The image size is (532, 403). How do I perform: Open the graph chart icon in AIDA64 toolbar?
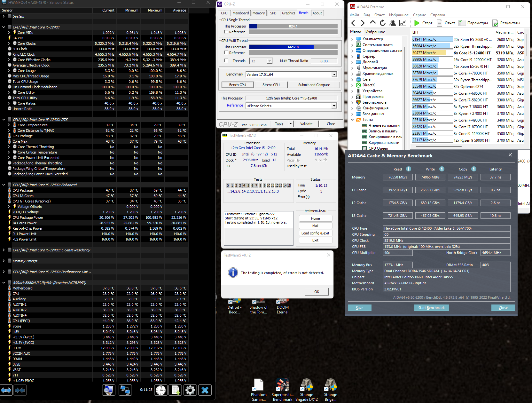point(403,23)
